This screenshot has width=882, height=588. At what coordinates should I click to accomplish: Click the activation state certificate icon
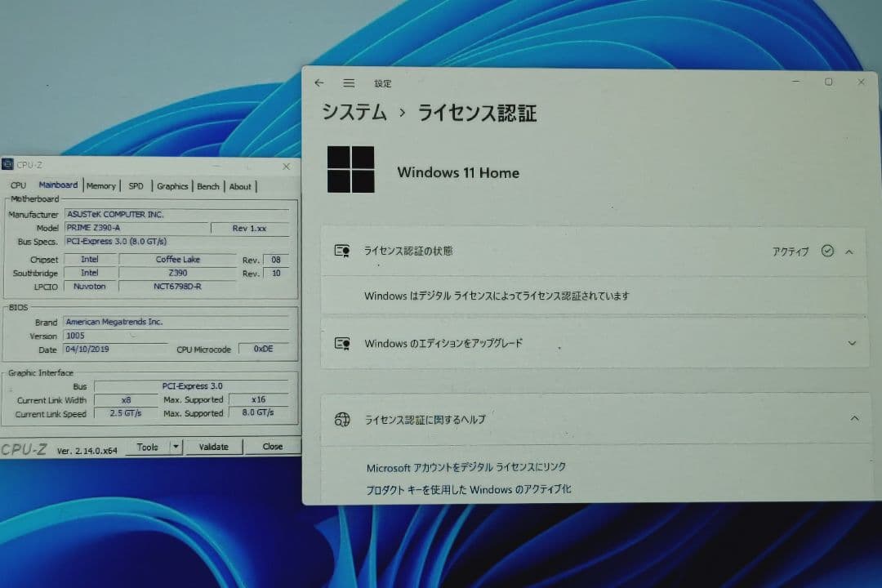point(342,251)
